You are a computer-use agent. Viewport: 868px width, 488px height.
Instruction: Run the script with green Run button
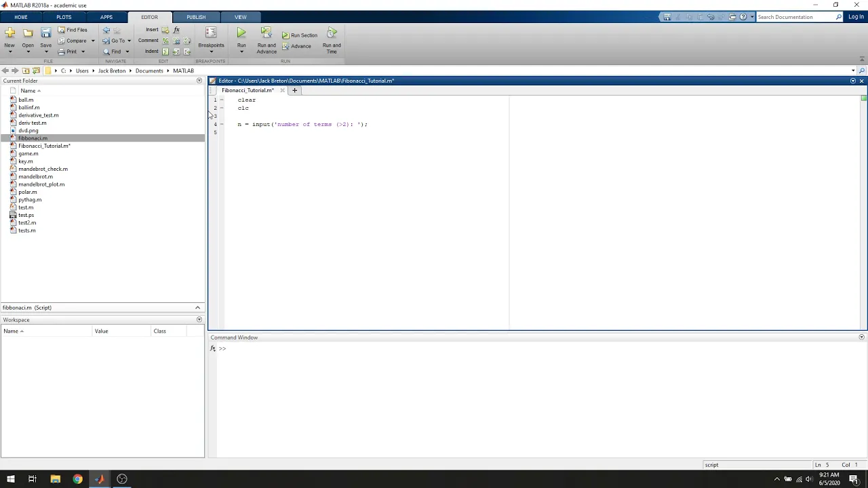click(241, 33)
